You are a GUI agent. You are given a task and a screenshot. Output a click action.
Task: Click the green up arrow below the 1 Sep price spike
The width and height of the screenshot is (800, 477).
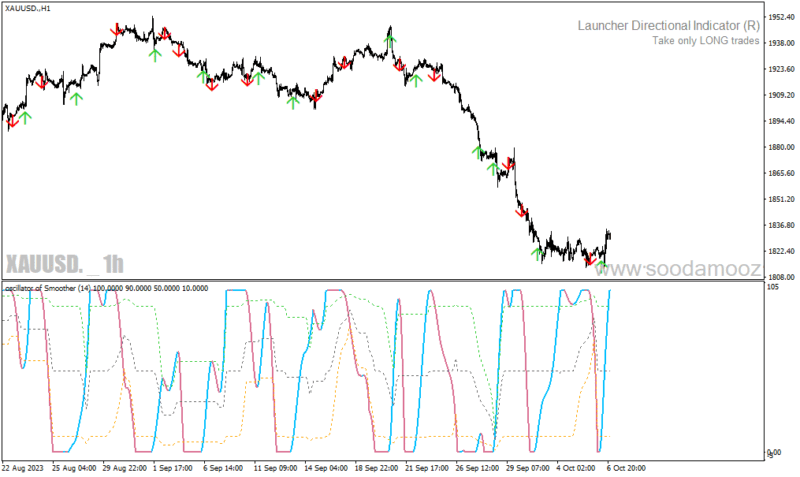(x=155, y=55)
